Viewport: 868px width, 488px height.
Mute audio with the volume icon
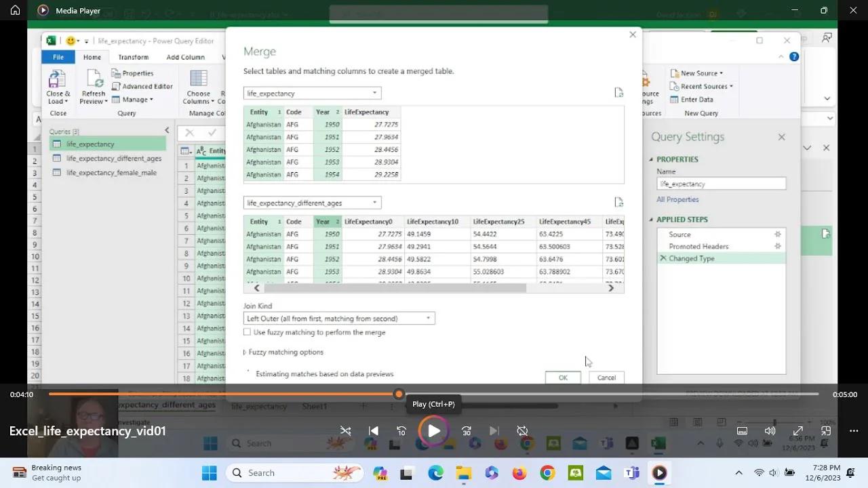pos(770,430)
